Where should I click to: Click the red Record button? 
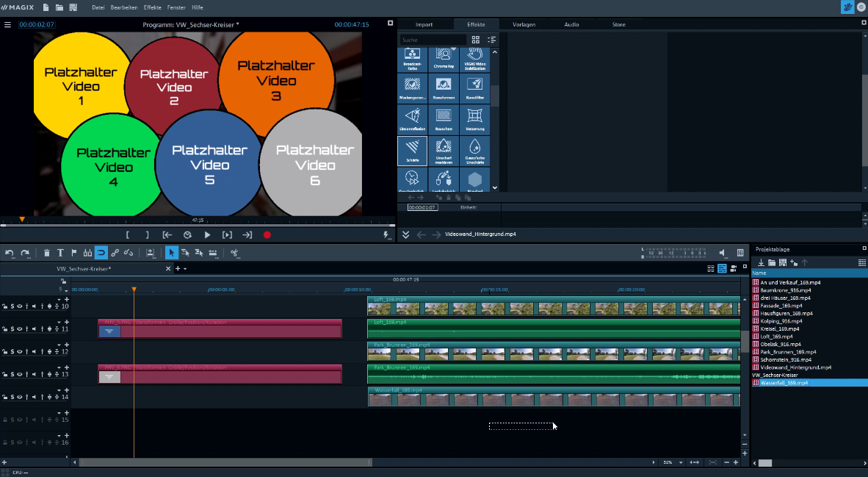[267, 234]
